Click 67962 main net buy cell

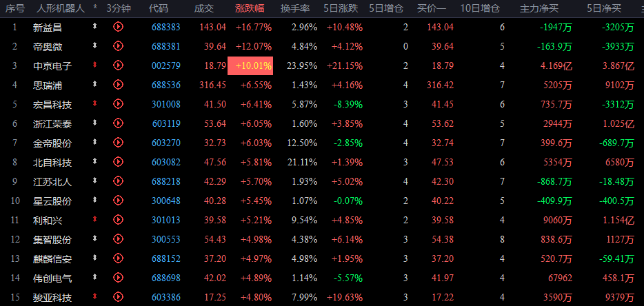click(560, 278)
